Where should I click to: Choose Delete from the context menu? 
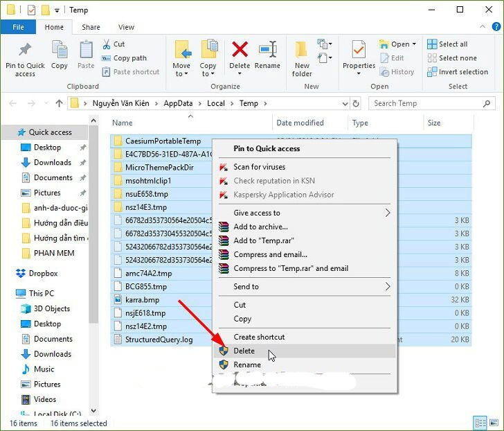244,351
